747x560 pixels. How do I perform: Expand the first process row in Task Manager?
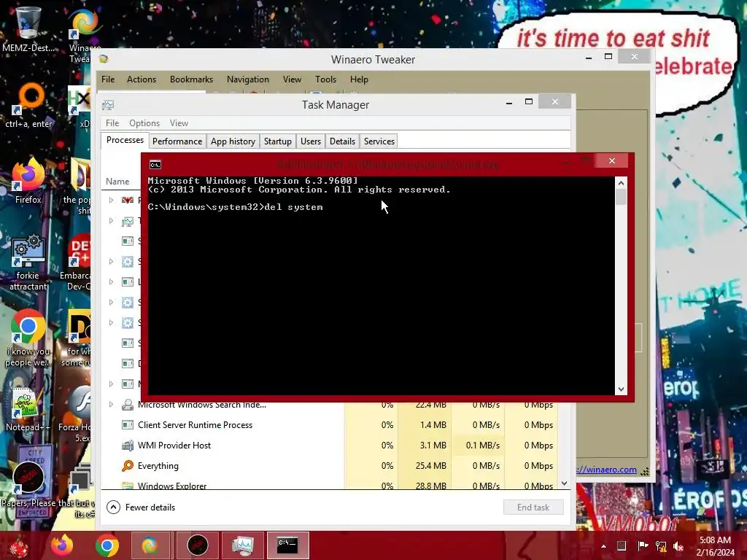click(x=111, y=200)
